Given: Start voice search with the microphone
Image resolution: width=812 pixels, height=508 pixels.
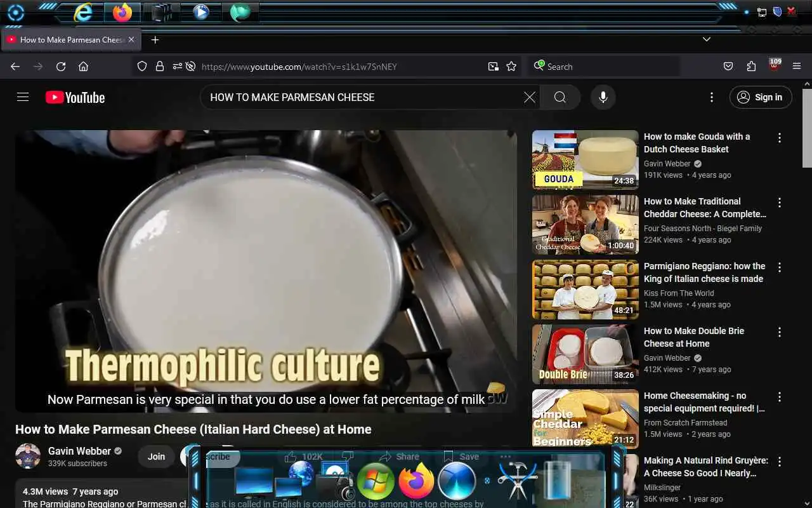Looking at the screenshot, I should click(x=603, y=97).
